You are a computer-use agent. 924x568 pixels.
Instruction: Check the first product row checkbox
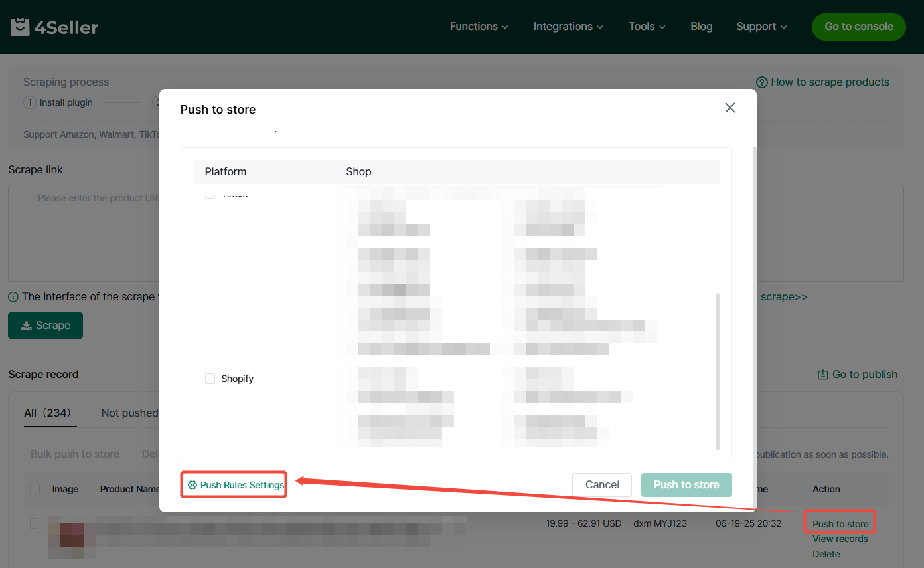[x=34, y=523]
